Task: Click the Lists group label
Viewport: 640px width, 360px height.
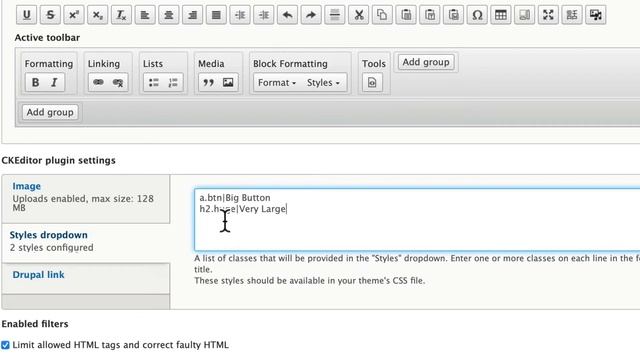Action: [153, 64]
